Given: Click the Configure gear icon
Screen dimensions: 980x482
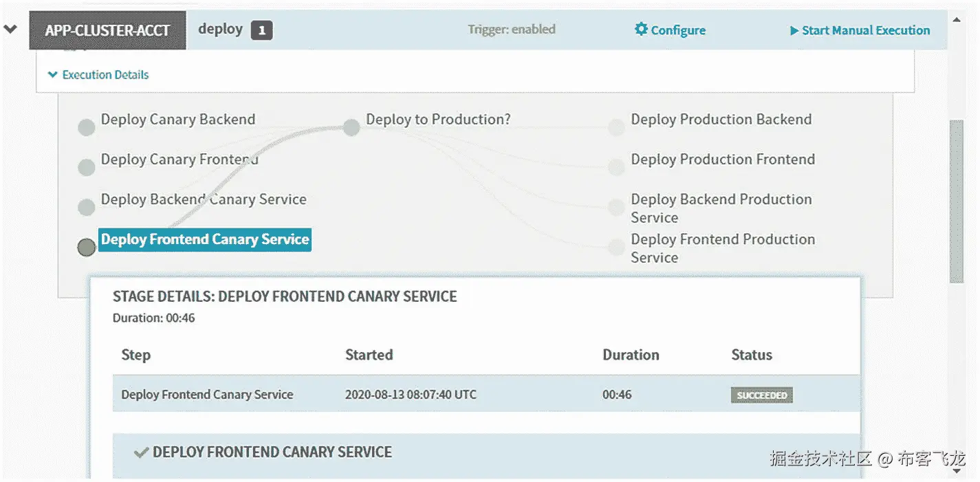Looking at the screenshot, I should coord(641,30).
